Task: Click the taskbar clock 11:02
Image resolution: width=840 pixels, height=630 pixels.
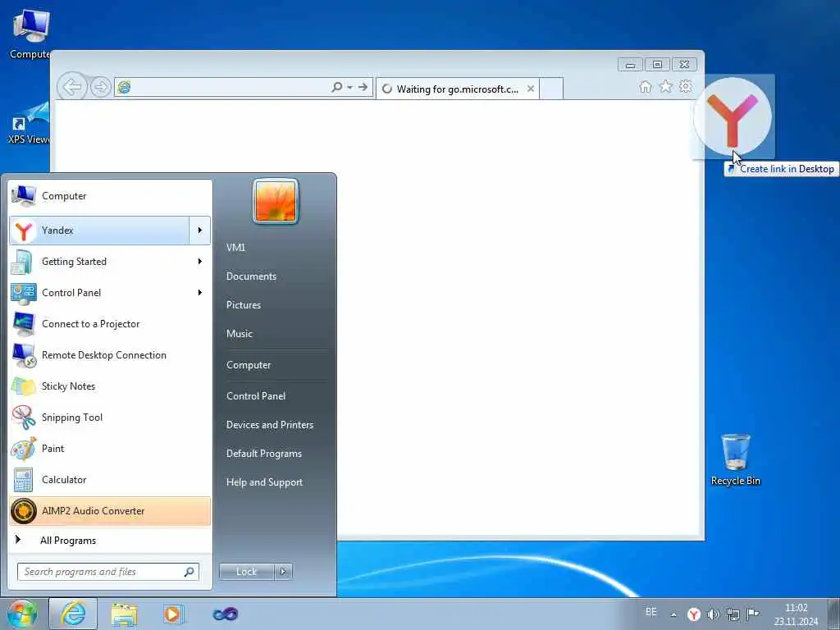Action: coord(796,614)
